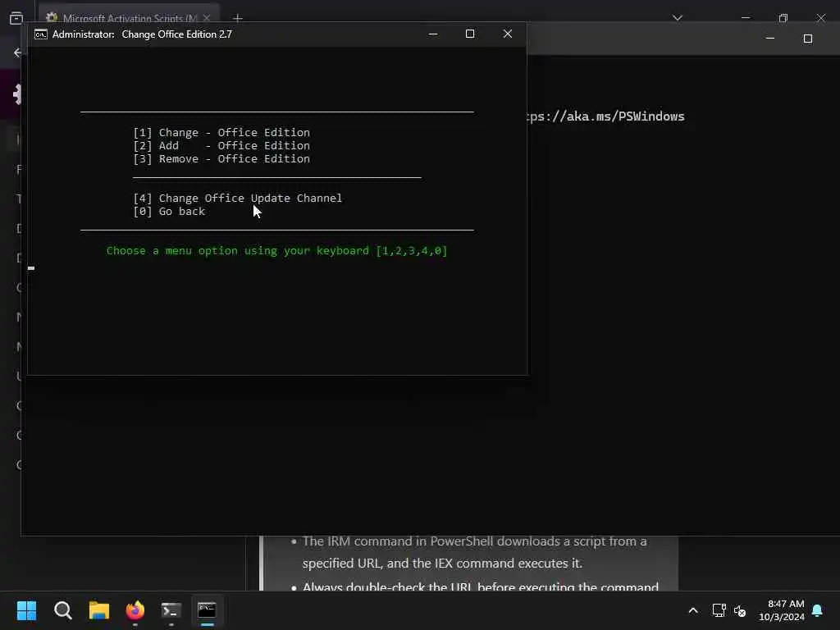Image resolution: width=840 pixels, height=630 pixels.
Task: Click the '[0] Go back' line
Action: point(169,212)
